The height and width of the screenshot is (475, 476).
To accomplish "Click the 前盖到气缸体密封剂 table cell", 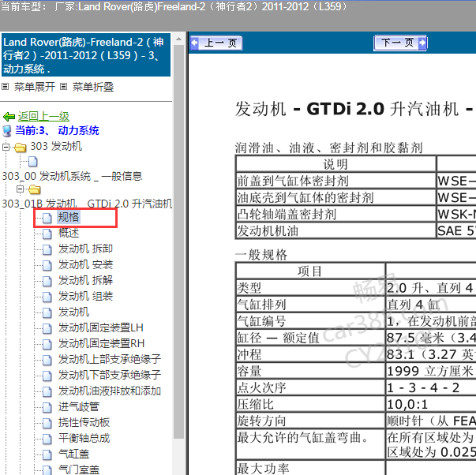I will (x=335, y=181).
